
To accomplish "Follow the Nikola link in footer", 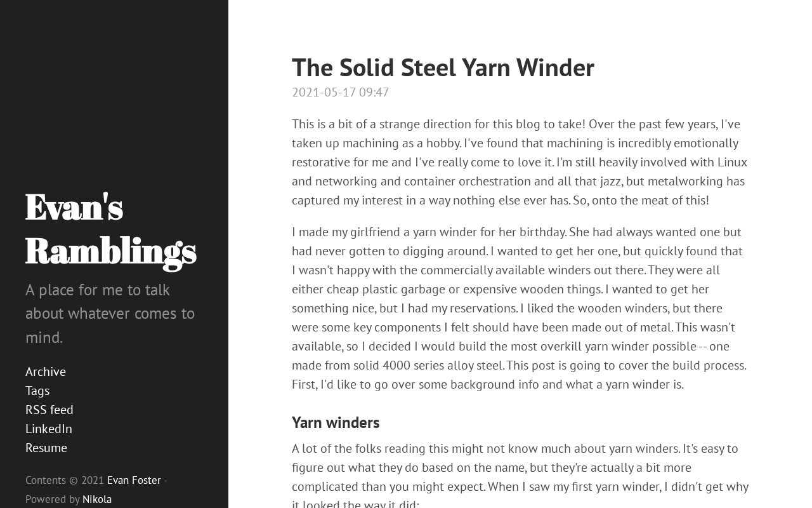I will click(97, 499).
